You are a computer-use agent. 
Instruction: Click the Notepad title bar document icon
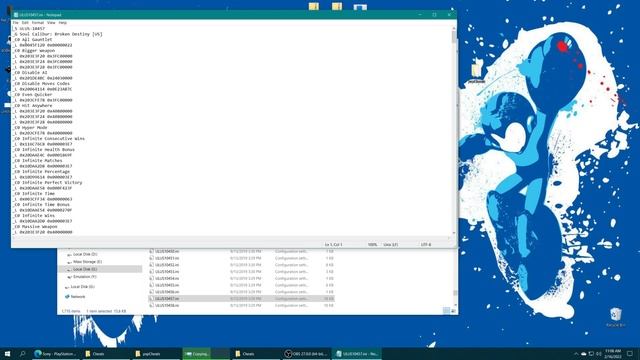16,15
